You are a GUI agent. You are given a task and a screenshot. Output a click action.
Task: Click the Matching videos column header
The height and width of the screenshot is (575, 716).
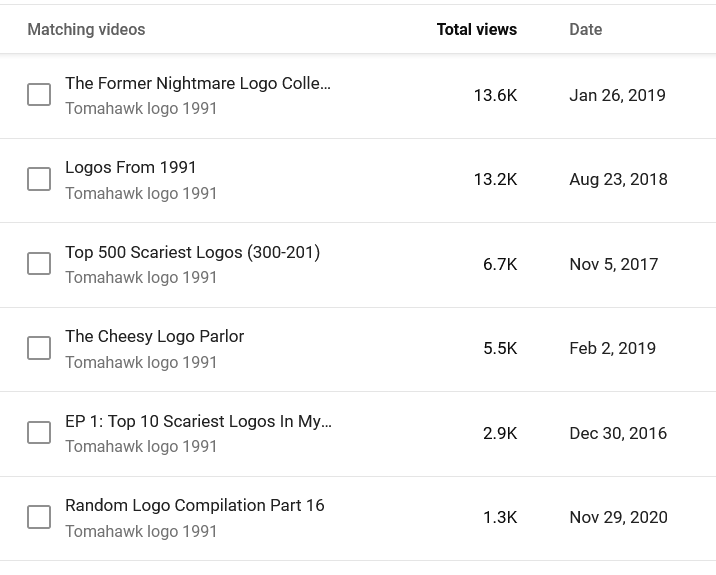point(86,30)
